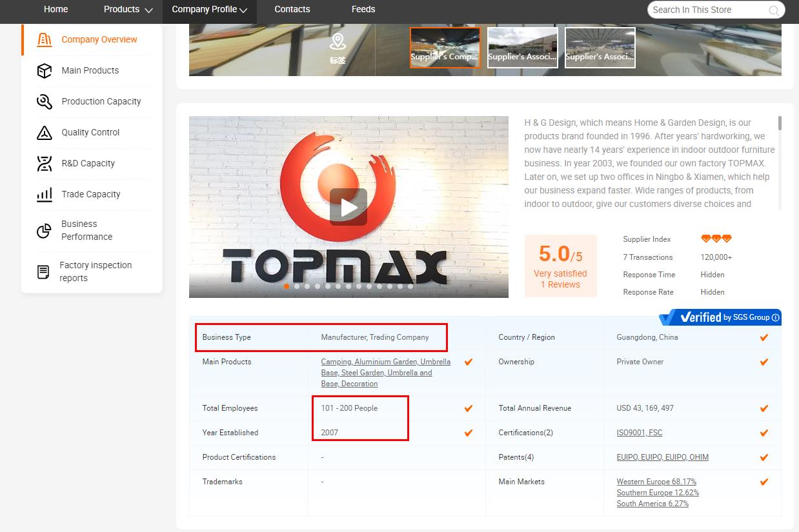Click the verified checkmark for Main Markets
The width and height of the screenshot is (799, 532).
764,482
